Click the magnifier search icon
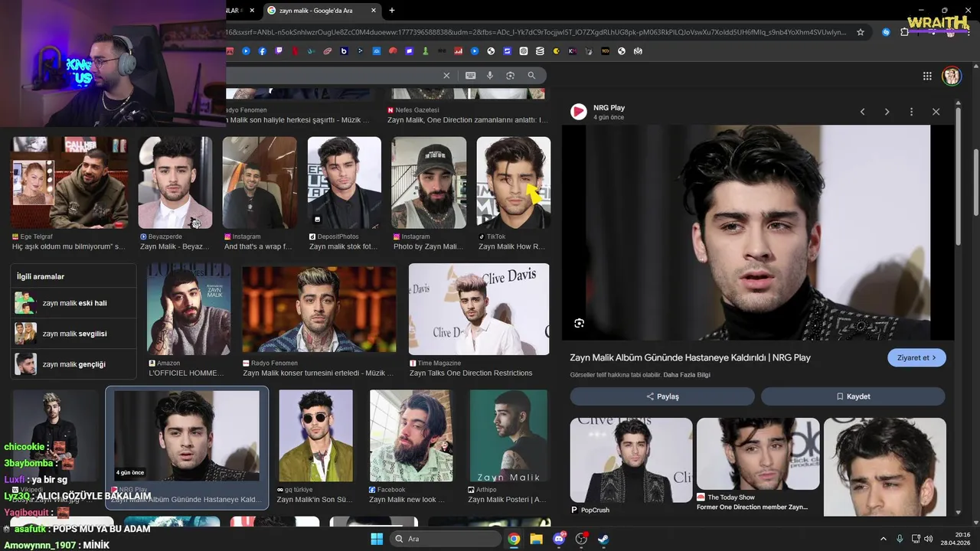980x551 pixels. pos(531,76)
